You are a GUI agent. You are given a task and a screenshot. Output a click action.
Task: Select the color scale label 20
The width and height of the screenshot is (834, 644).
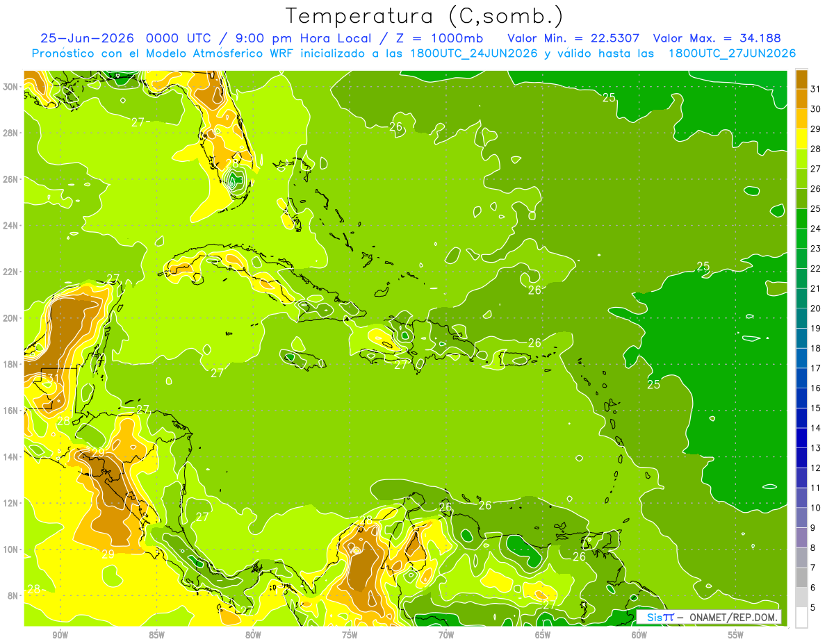coord(816,308)
